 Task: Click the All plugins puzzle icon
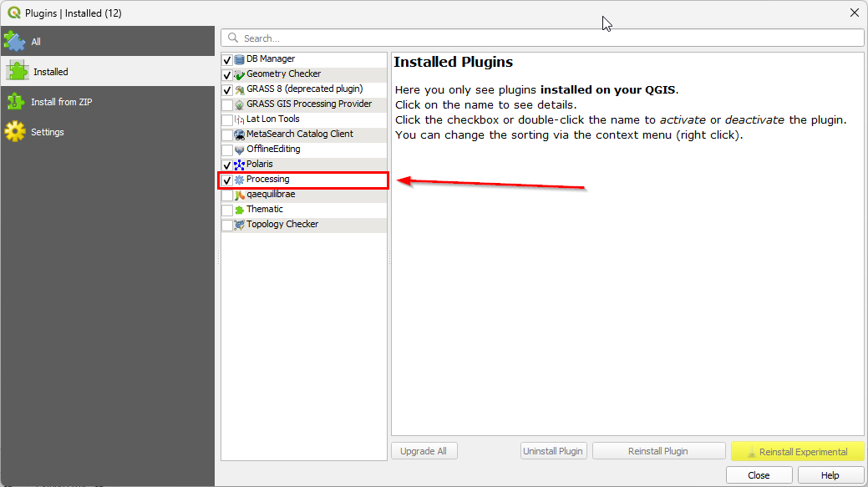pos(14,42)
